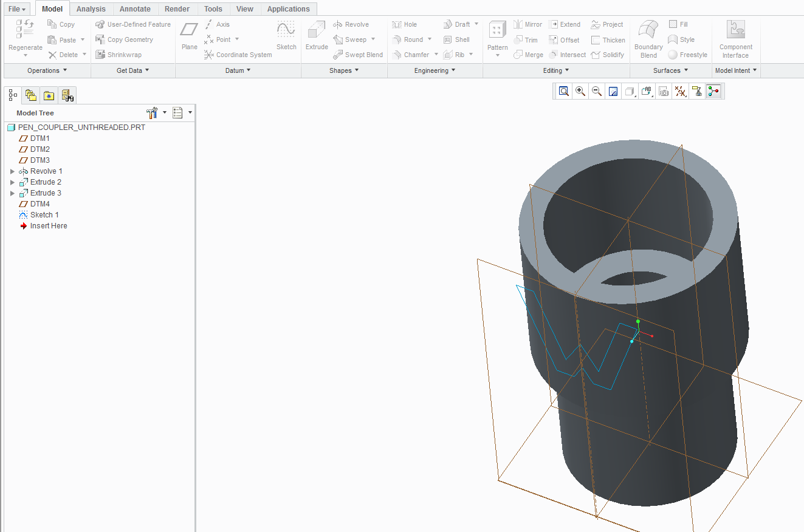This screenshot has height=532, width=804.
Task: Expand the Extrude 2 feature
Action: [12, 182]
